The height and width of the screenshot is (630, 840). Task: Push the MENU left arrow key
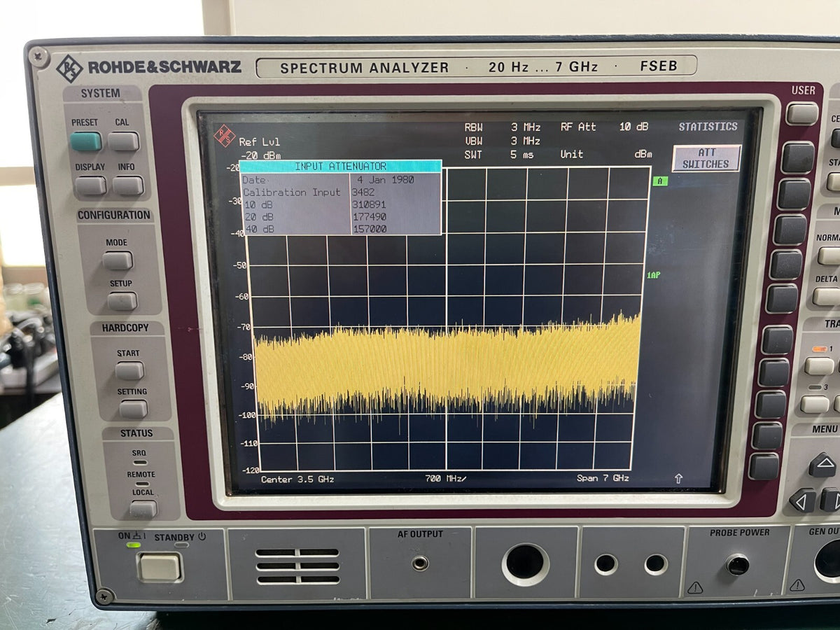(x=802, y=500)
